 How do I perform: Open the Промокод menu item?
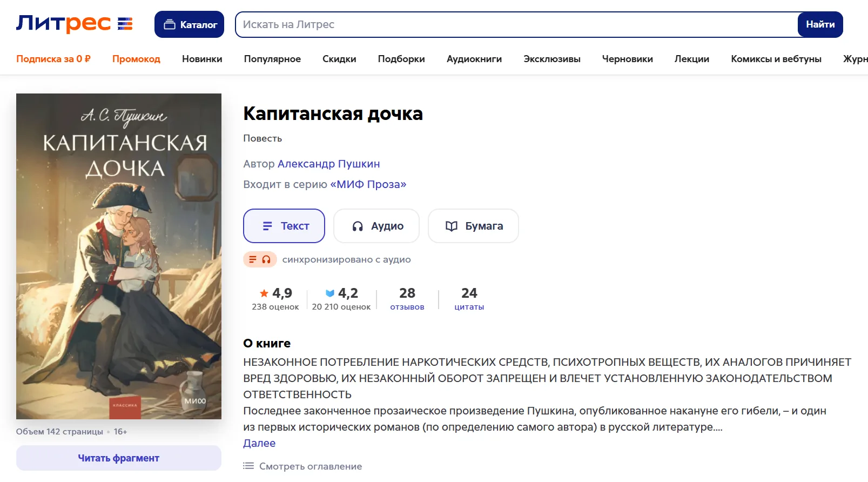click(x=136, y=59)
